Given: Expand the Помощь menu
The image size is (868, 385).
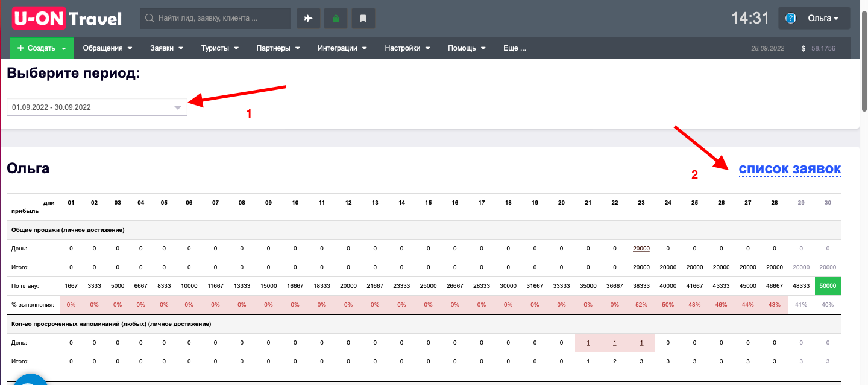Looking at the screenshot, I should (x=467, y=48).
